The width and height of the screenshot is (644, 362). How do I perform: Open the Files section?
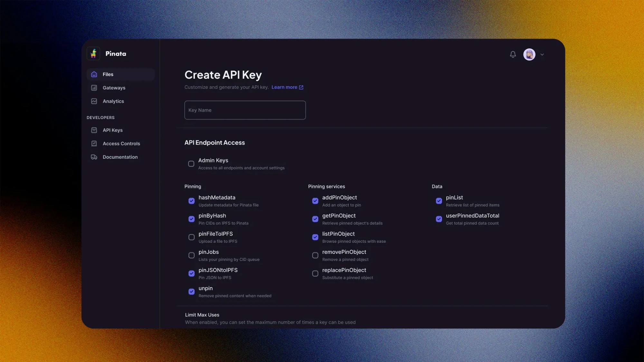point(121,74)
